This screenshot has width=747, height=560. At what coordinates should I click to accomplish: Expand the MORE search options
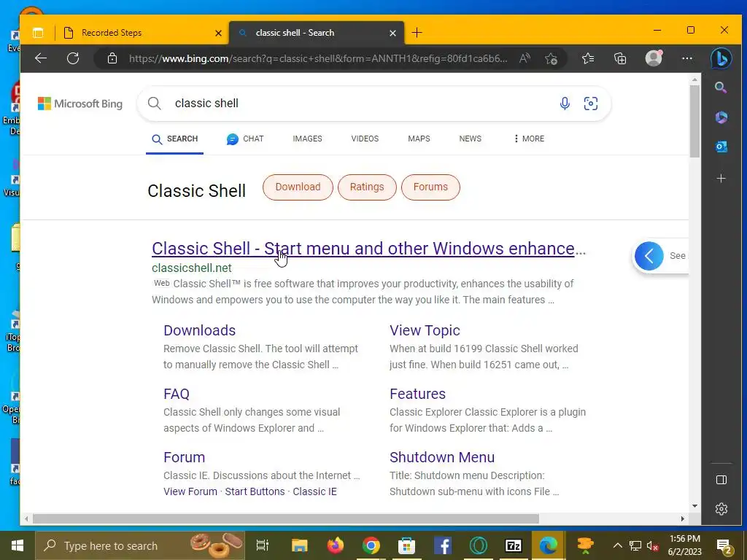529,139
